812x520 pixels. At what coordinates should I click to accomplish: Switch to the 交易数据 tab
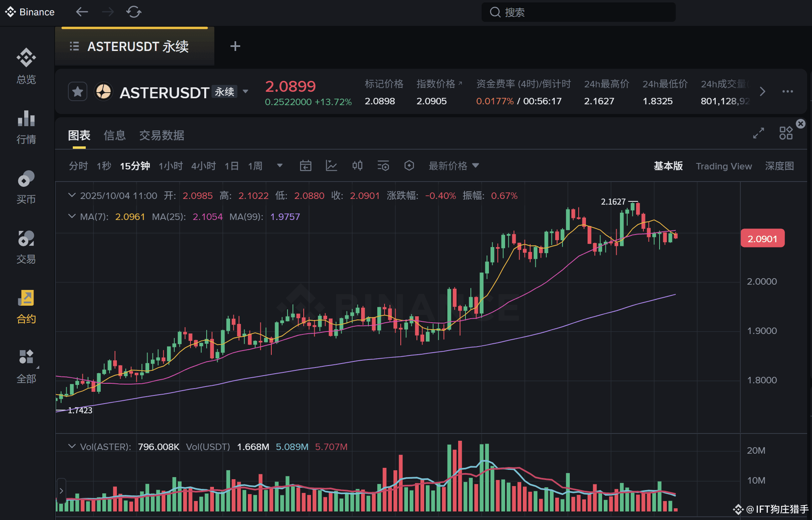pyautogui.click(x=161, y=135)
